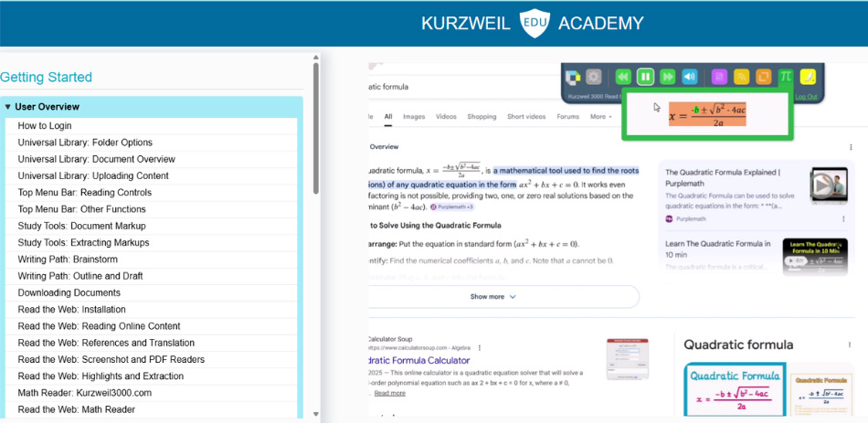
Task: Switch to the Short videos tab
Action: click(x=526, y=117)
